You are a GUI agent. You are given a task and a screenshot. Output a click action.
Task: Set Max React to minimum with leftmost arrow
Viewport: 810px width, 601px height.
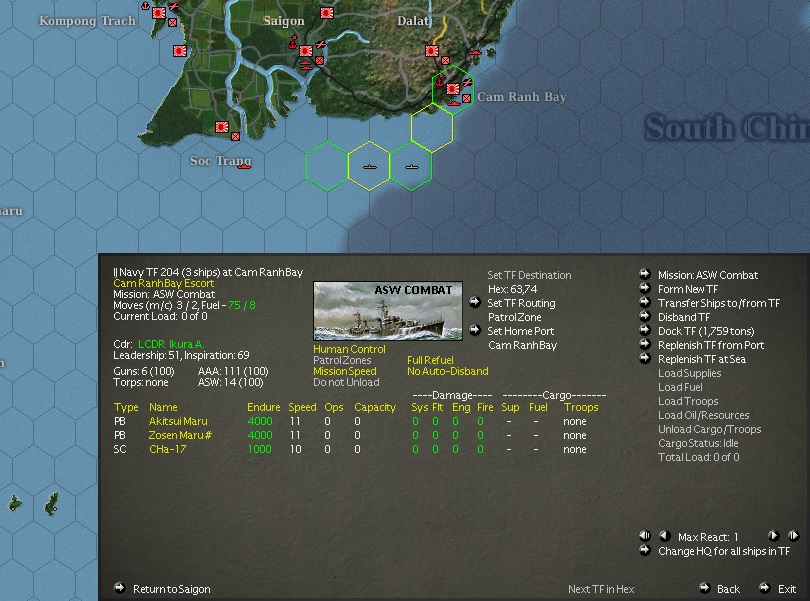645,536
